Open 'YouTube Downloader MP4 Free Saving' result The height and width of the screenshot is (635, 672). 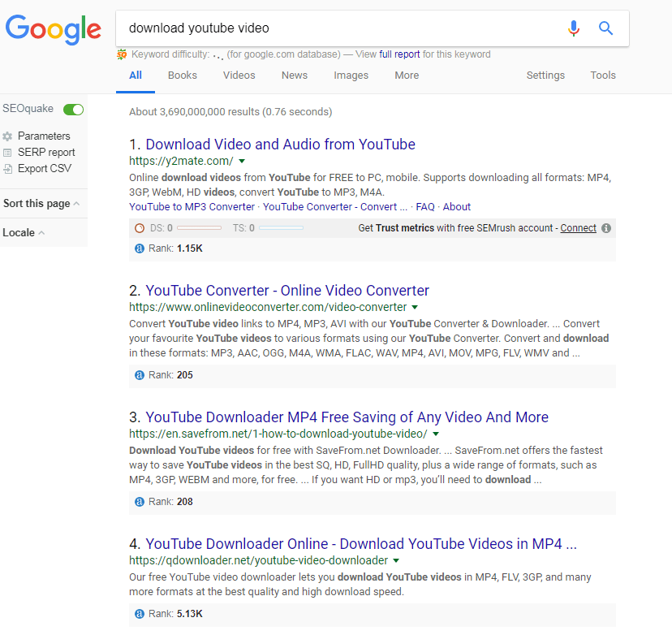(x=347, y=417)
